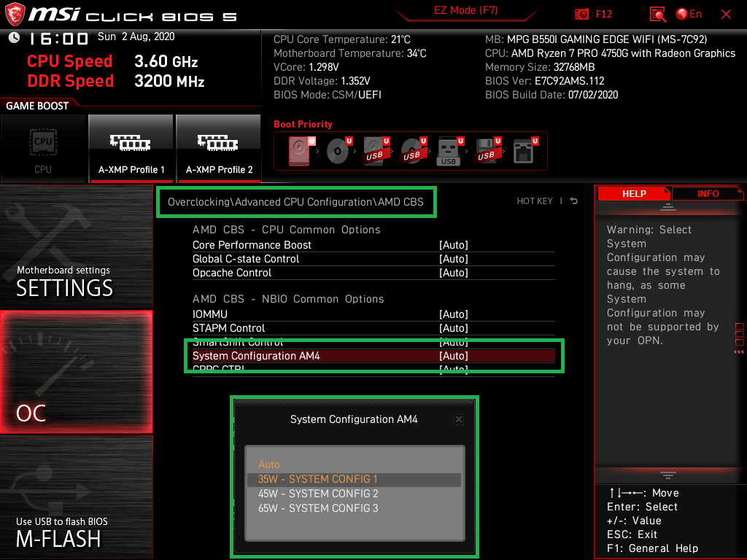Change the IOMMU setting

coord(373,314)
